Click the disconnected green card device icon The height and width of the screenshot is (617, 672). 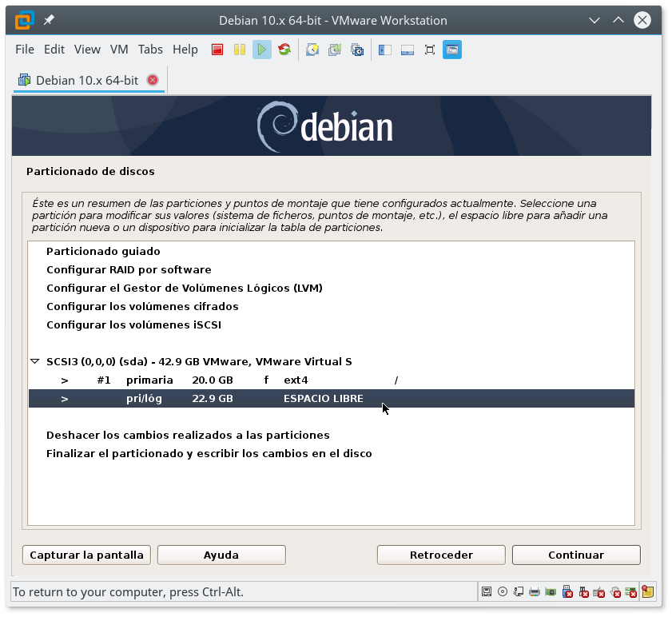coord(631,592)
